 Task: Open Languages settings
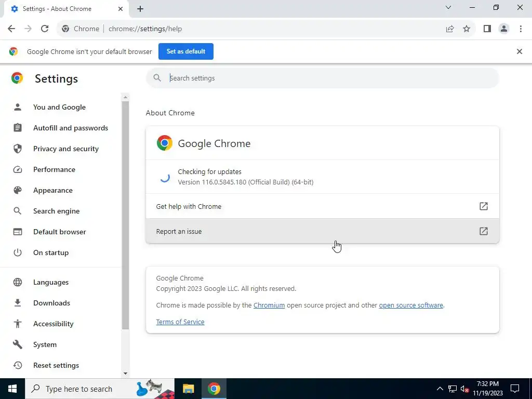tap(51, 282)
